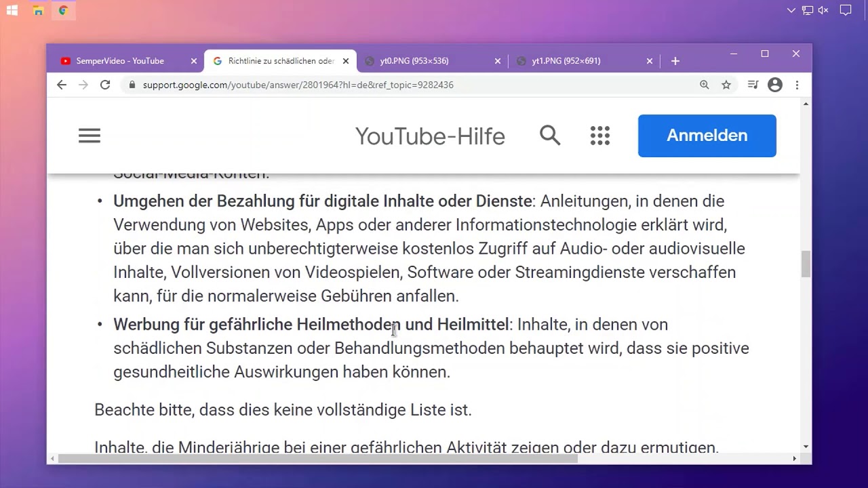Open the media control icon in toolbar

(x=753, y=85)
